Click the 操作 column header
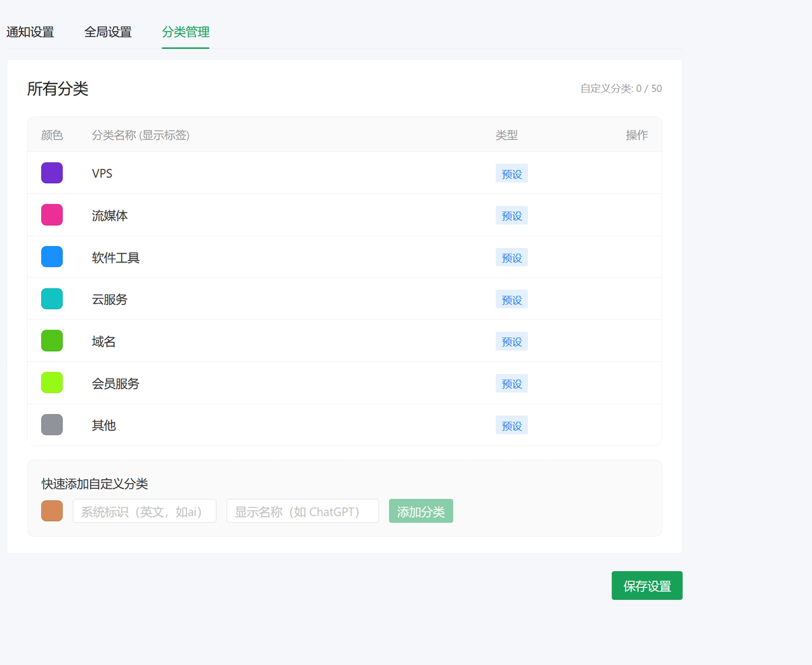The image size is (812, 665). tap(637, 135)
